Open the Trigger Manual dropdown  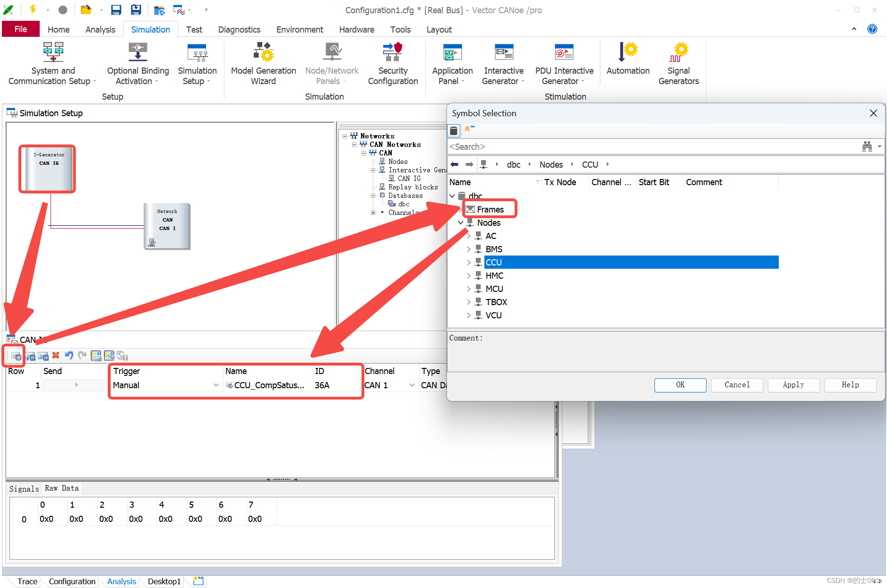click(216, 385)
